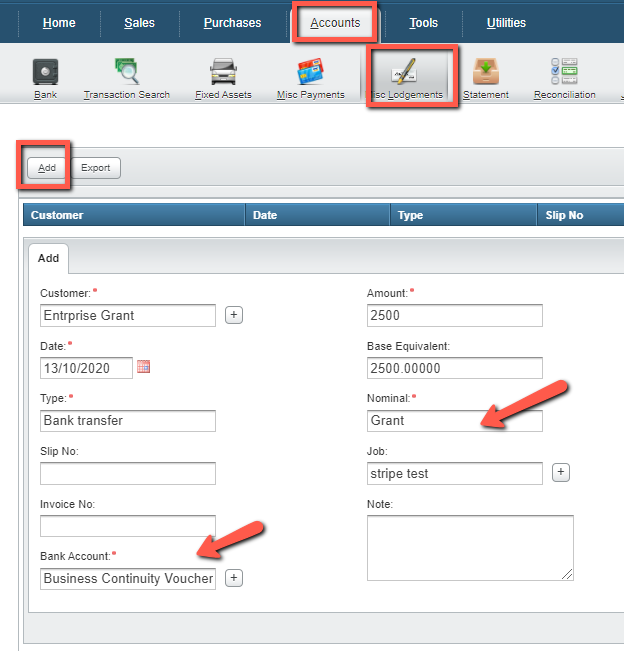Click plus button beside Customer field
Viewport: 624px width, 651px height.
(x=234, y=315)
